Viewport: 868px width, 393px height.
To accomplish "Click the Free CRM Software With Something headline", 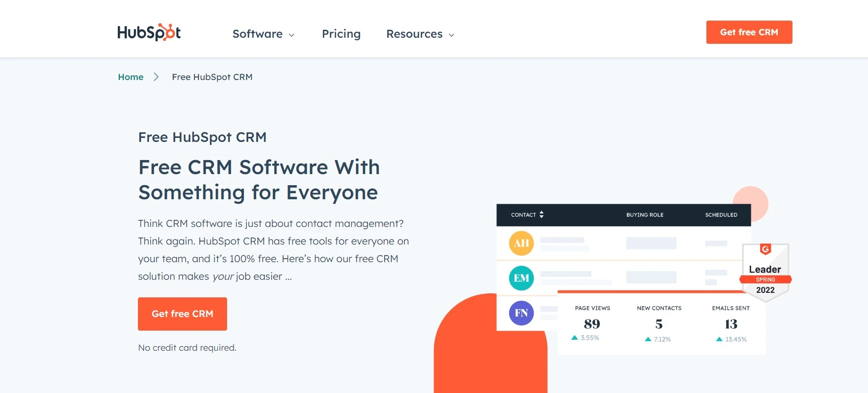I will point(259,180).
